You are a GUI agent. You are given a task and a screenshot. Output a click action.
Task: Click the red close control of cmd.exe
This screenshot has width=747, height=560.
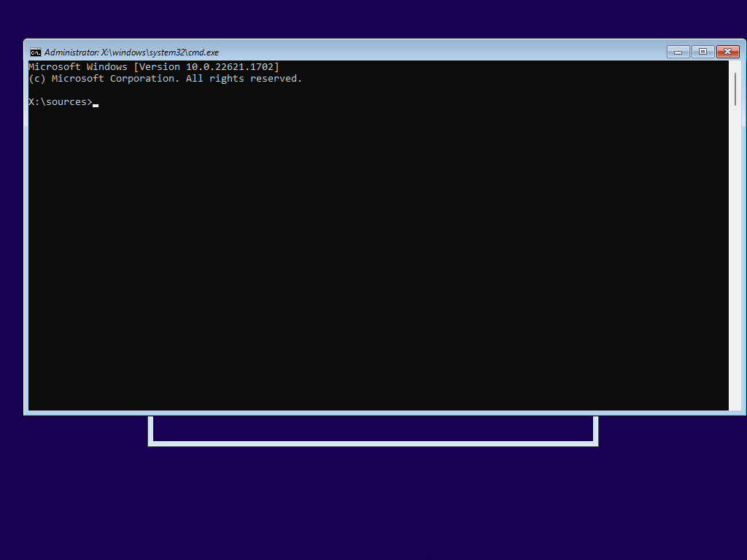(x=728, y=52)
